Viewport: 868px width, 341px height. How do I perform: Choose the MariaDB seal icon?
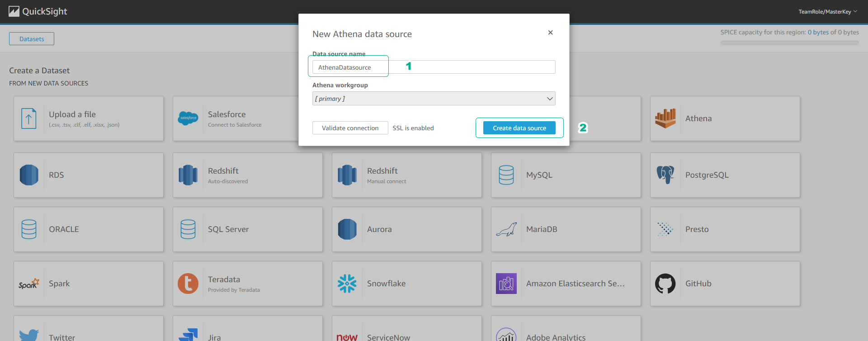pyautogui.click(x=506, y=229)
